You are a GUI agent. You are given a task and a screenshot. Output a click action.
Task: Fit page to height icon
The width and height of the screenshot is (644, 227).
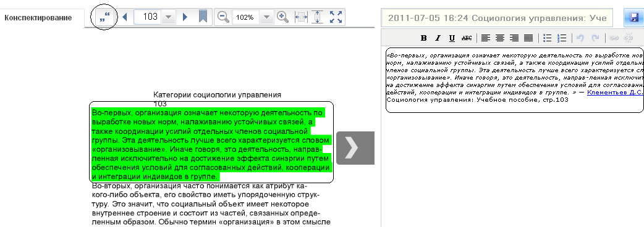(x=317, y=17)
